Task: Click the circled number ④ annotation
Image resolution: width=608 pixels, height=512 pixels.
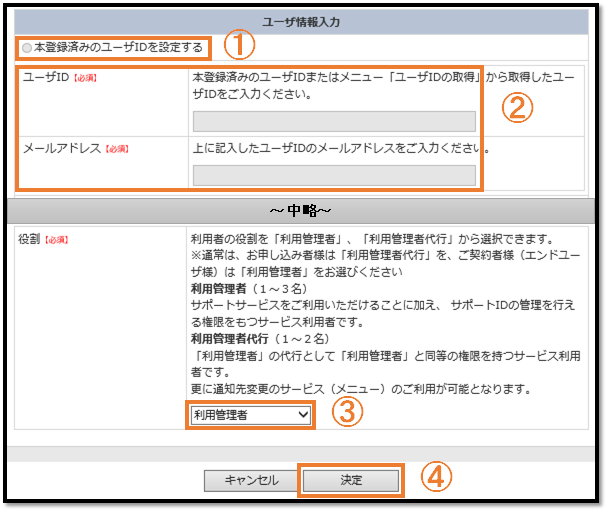Action: (434, 478)
